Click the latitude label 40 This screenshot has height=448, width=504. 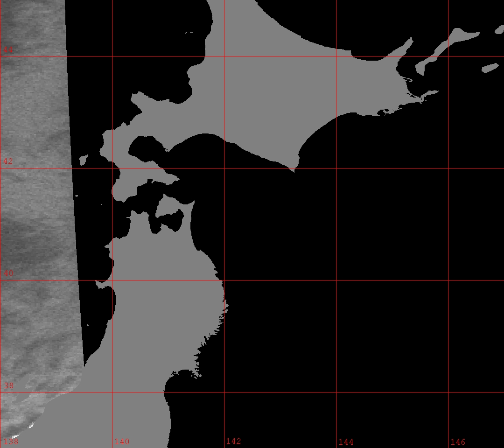[x=9, y=273]
